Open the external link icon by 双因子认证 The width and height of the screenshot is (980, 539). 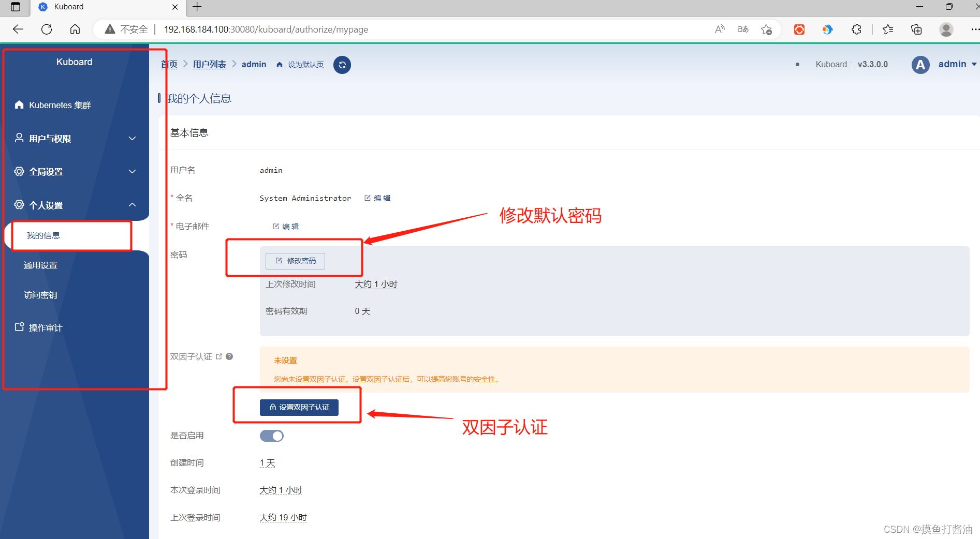(219, 356)
